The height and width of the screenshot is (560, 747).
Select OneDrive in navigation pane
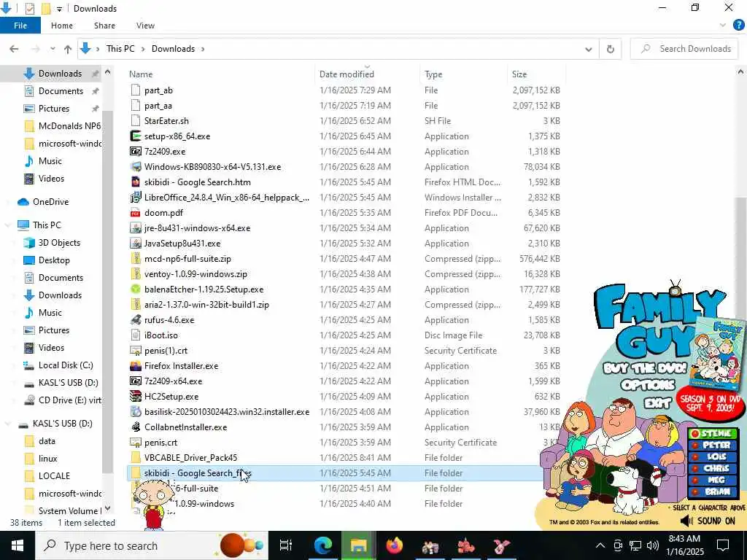pos(50,202)
